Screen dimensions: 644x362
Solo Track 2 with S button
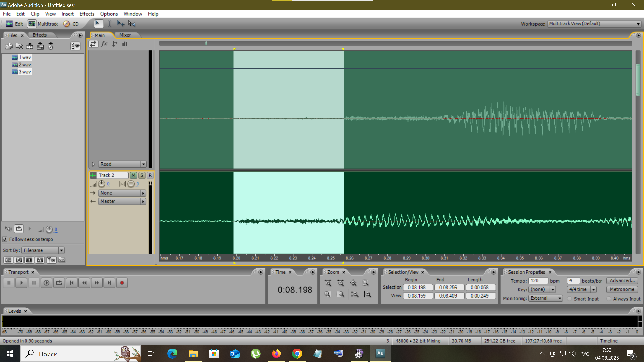(142, 175)
